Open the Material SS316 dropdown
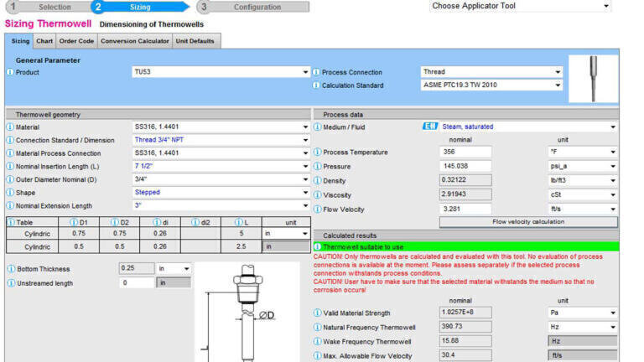This screenshot has width=644, height=362. 221,127
